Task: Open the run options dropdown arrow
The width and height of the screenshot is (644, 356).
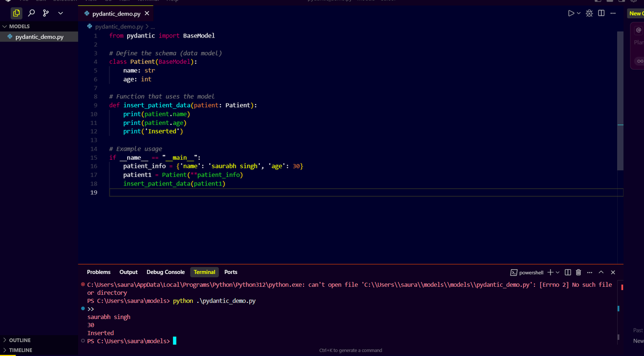Action: tap(579, 13)
